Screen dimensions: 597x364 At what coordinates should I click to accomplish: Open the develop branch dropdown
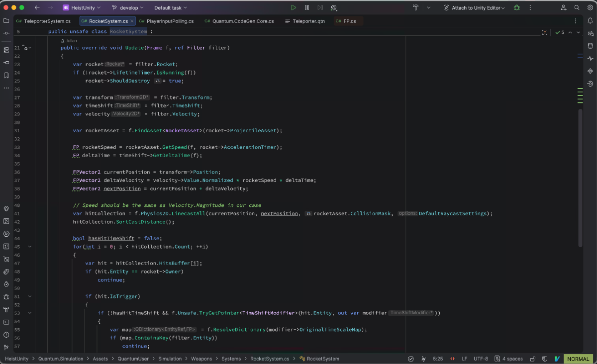[127, 8]
